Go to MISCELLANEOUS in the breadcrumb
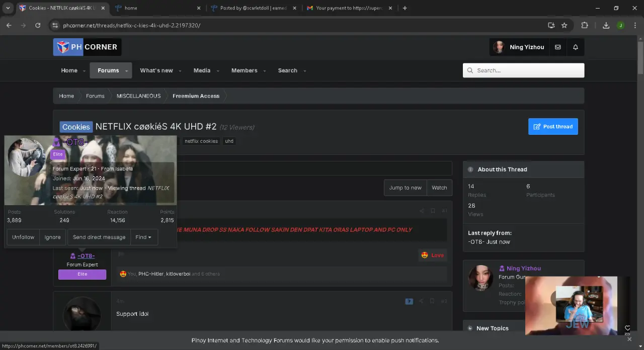 tap(139, 96)
